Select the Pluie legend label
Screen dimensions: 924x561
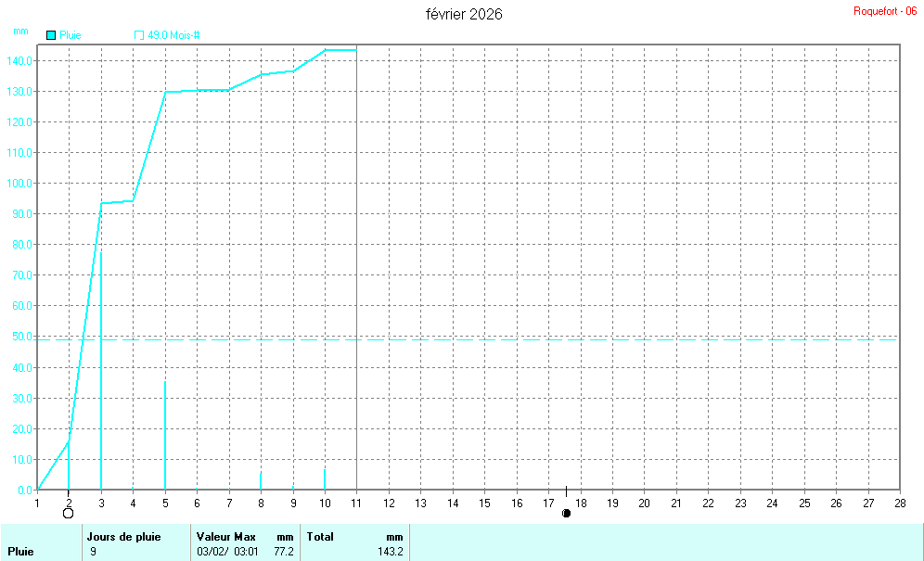tap(71, 35)
